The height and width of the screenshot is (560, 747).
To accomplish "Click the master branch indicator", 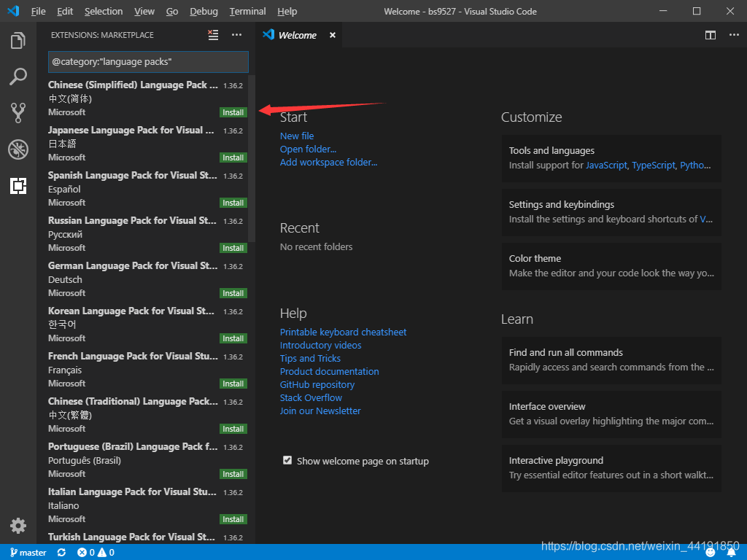I will click(28, 553).
